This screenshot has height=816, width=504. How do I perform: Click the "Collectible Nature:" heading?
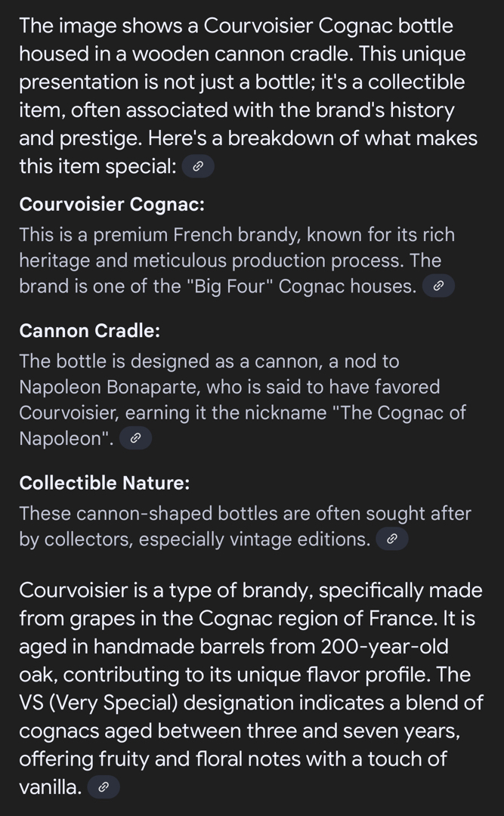[x=104, y=483]
